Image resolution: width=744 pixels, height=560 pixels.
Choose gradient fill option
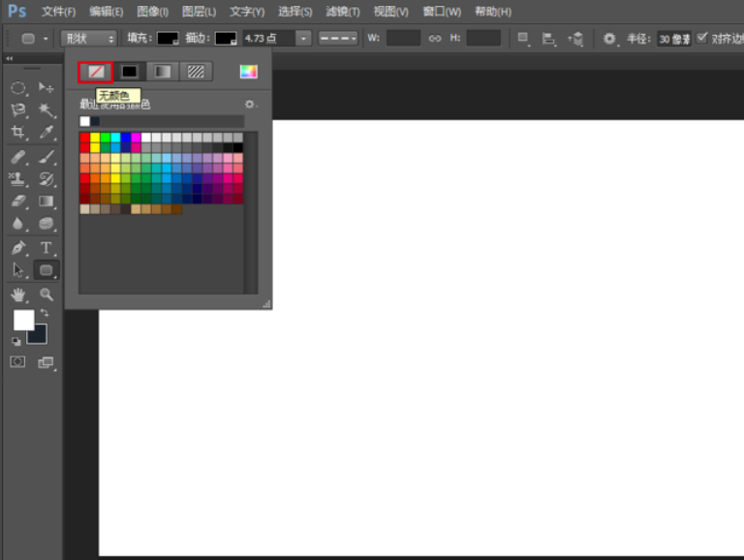[163, 72]
